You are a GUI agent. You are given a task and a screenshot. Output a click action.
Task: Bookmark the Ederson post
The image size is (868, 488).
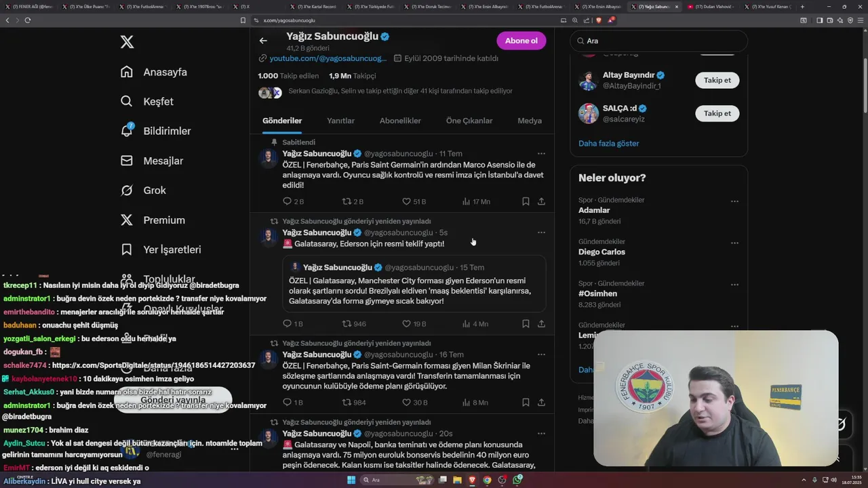coord(526,324)
